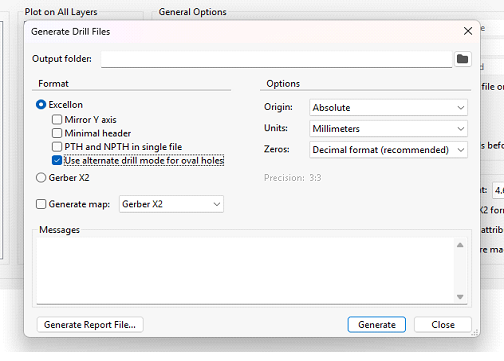Click the Messages scroll-up arrow
This screenshot has height=361, width=504.
[x=460, y=245]
